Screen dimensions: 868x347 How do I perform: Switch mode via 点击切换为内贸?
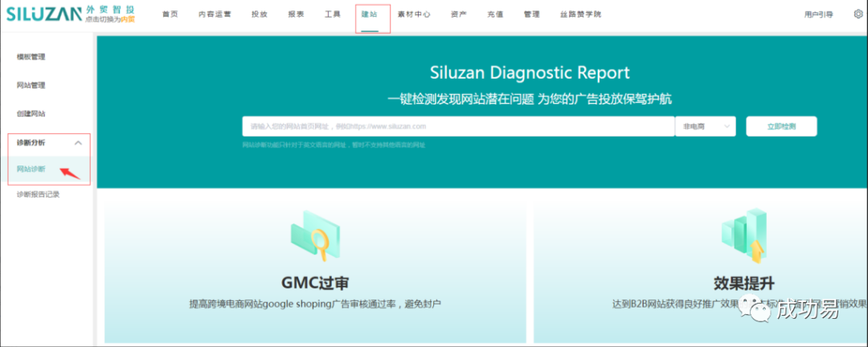(x=110, y=19)
